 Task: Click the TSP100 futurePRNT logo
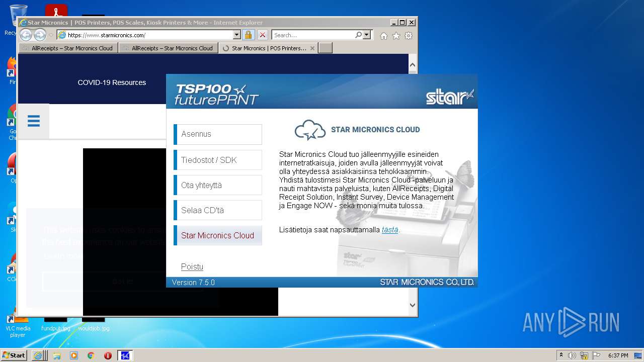pyautogui.click(x=216, y=95)
